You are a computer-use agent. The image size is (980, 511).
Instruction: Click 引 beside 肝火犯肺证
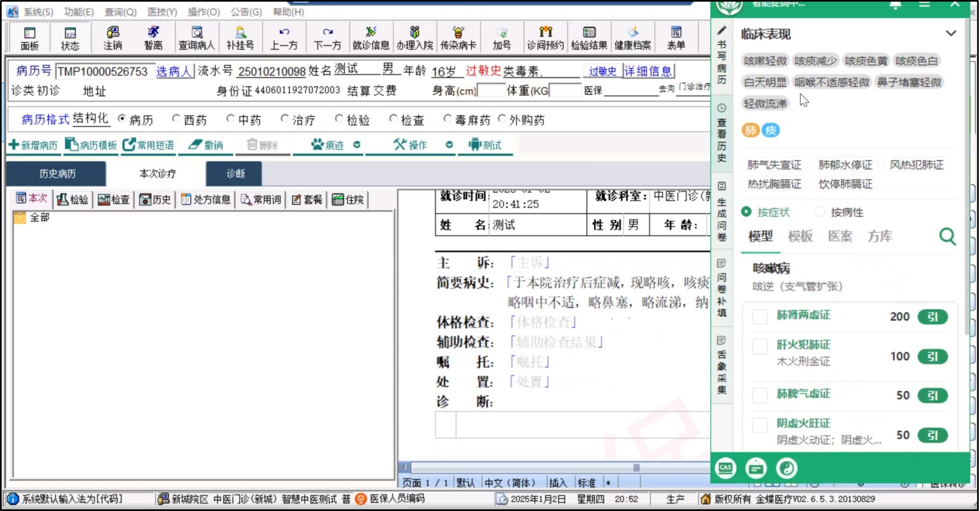pyautogui.click(x=933, y=357)
